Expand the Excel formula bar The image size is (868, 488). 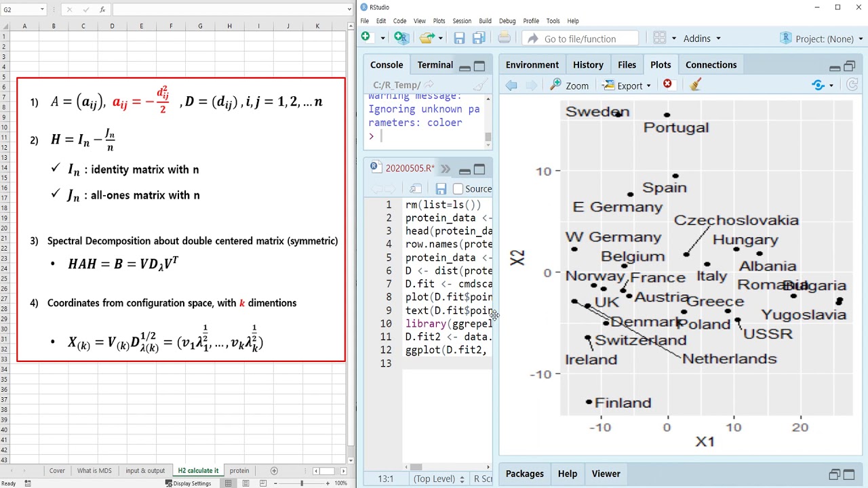(x=349, y=9)
